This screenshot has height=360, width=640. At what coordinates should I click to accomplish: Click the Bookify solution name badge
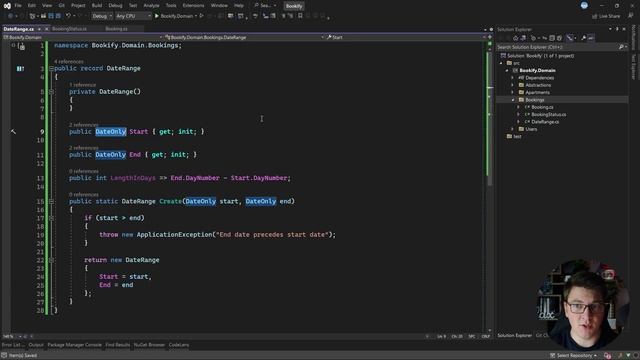(294, 6)
